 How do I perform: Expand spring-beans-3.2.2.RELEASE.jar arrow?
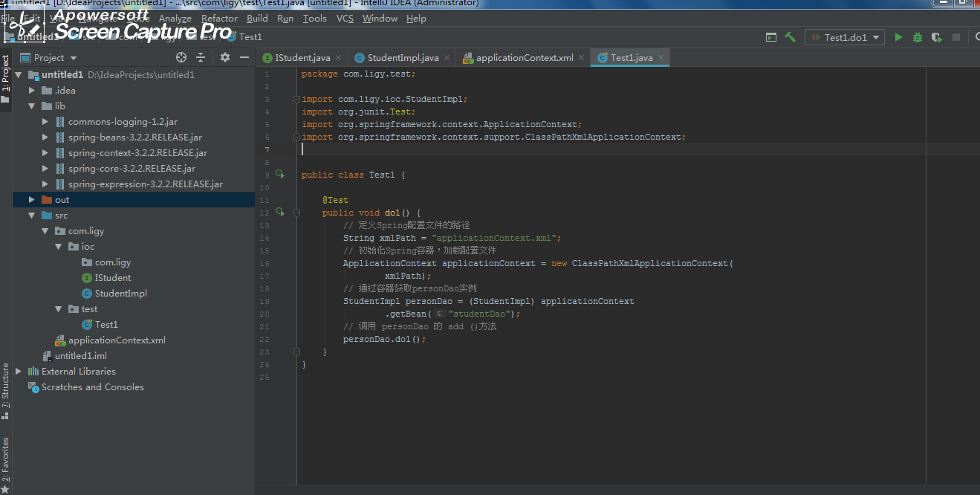pyautogui.click(x=45, y=137)
